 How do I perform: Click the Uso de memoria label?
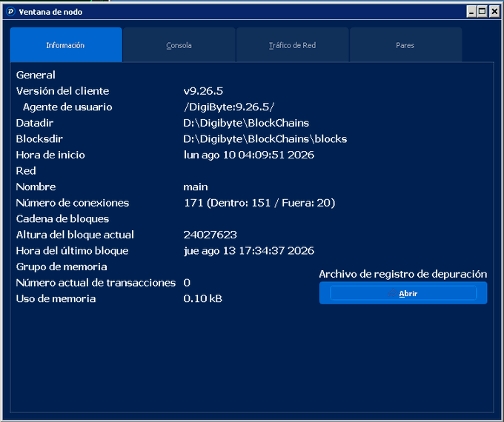point(56,298)
